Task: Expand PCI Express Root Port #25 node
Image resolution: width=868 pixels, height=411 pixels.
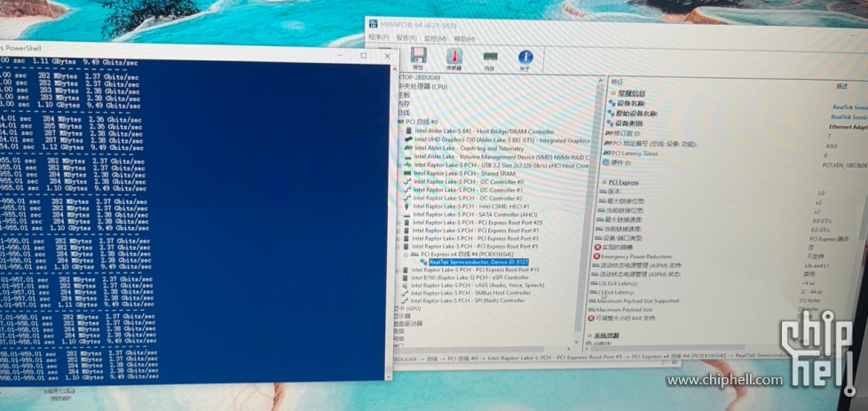Action: click(x=399, y=223)
